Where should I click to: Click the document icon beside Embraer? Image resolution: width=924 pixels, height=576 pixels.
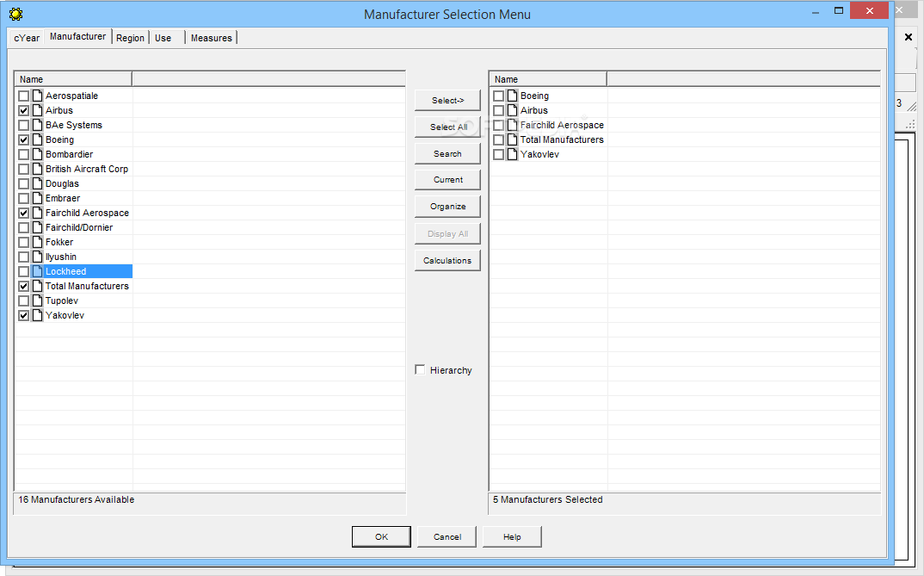tap(38, 198)
